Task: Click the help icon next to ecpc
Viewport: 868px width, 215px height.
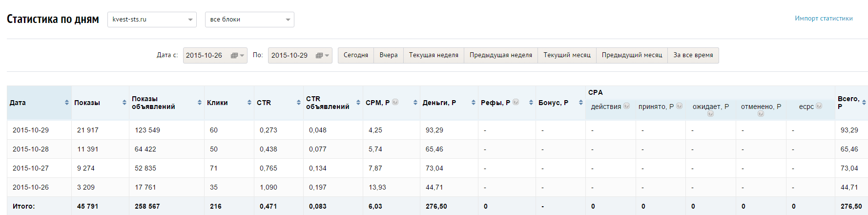Action: coord(819,106)
